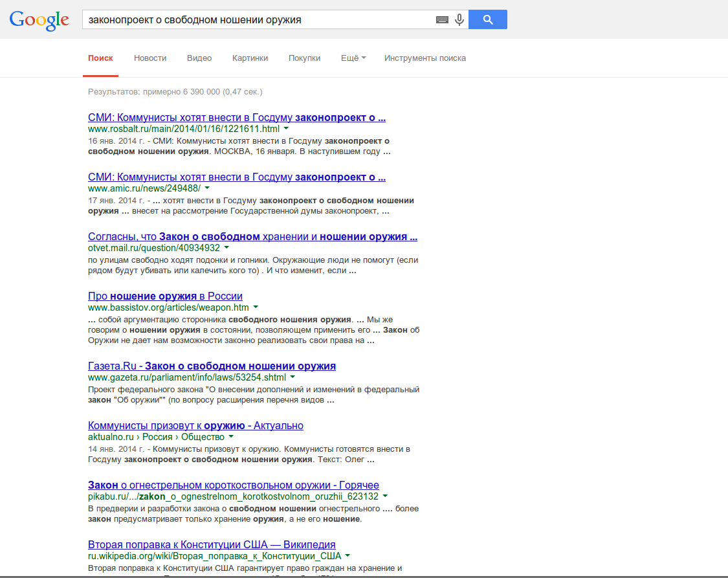Expand arrow next to otvet.mail.ru URL

tap(226, 247)
